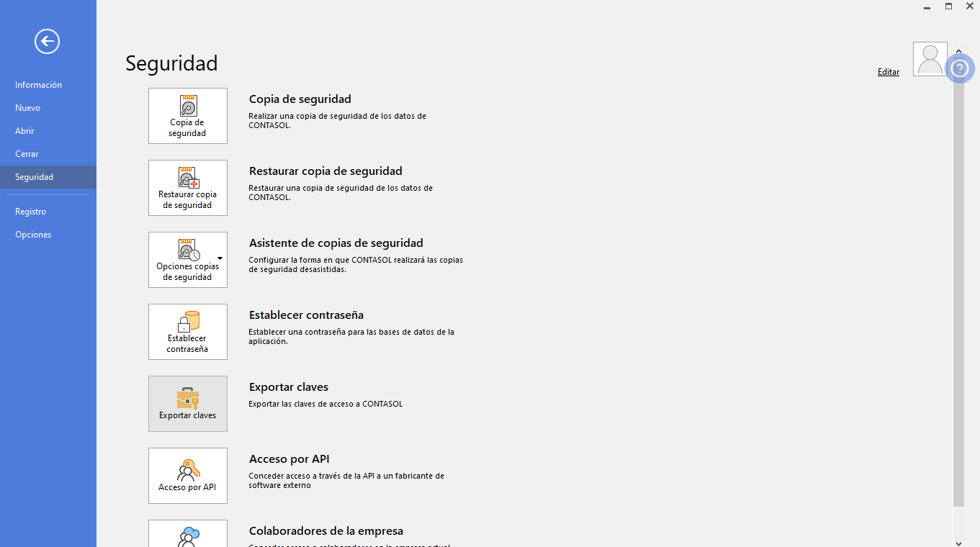Click the Exportar claves heading text
980x547 pixels.
(x=289, y=387)
